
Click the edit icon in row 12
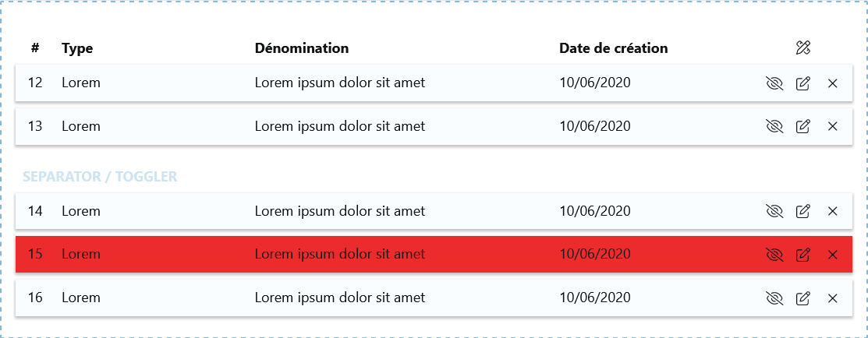tap(802, 83)
